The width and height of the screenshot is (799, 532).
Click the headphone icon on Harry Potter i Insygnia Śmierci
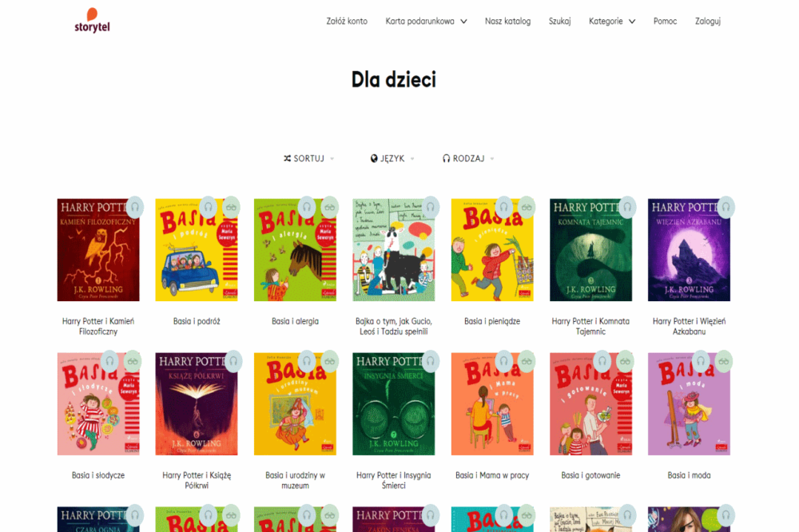tap(430, 361)
